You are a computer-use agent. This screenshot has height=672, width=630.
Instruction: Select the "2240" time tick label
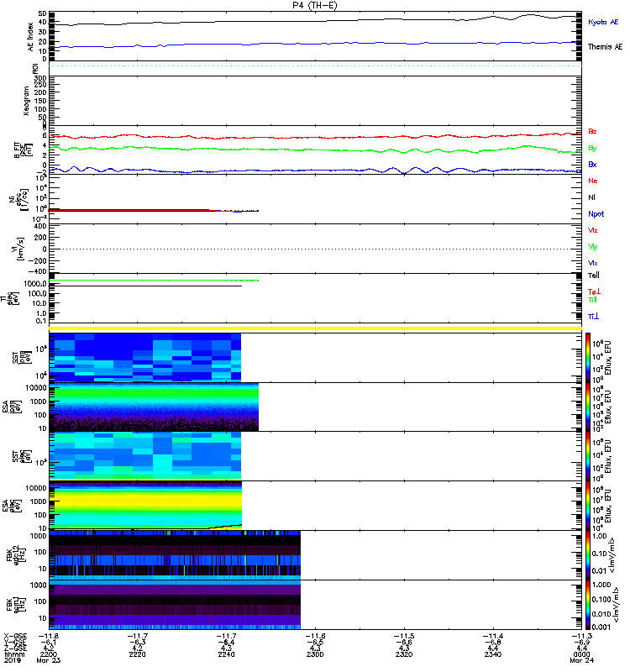pyautogui.click(x=226, y=654)
